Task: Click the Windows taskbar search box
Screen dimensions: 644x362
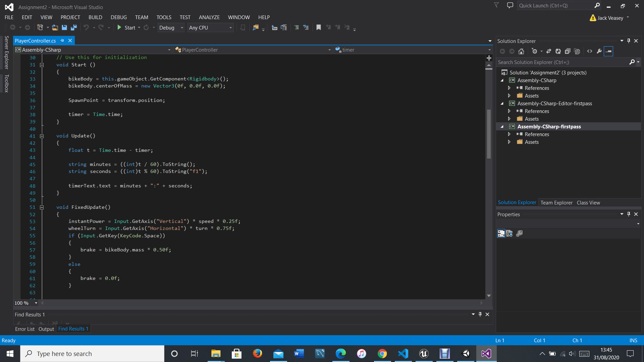Action: [x=92, y=354]
